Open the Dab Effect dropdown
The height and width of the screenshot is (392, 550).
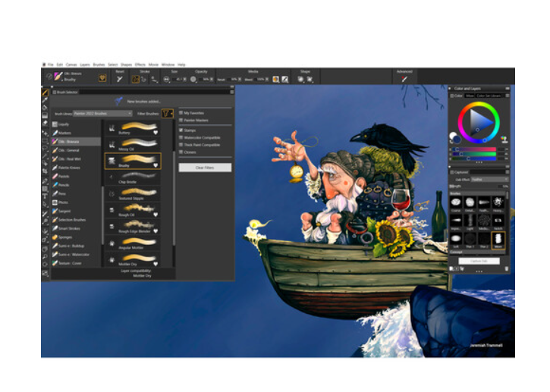[x=489, y=180]
